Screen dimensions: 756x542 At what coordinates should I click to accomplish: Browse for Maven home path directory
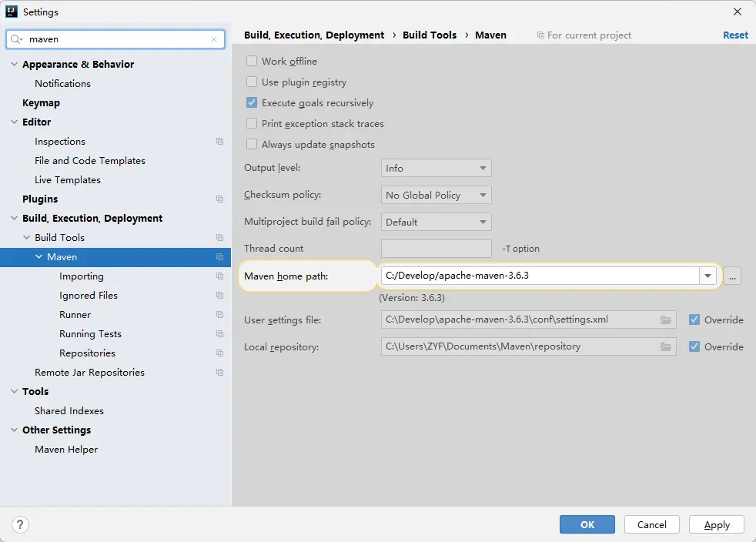[732, 276]
